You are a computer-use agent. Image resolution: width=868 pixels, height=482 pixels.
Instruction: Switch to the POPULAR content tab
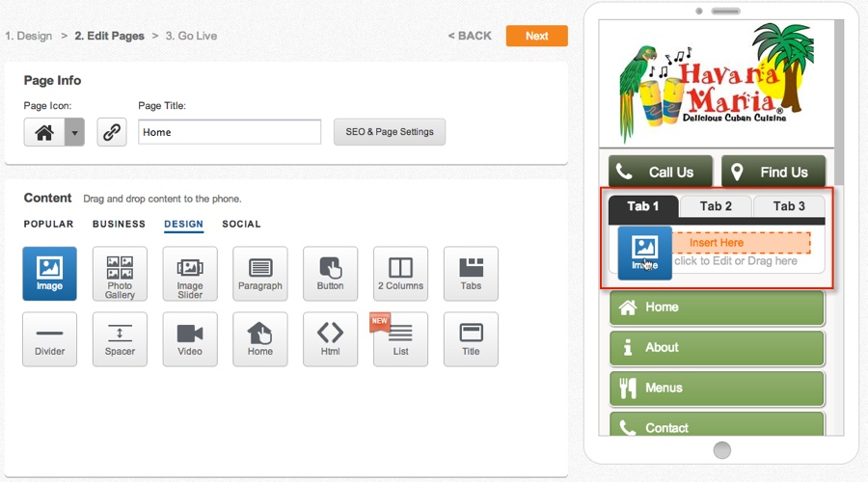49,224
